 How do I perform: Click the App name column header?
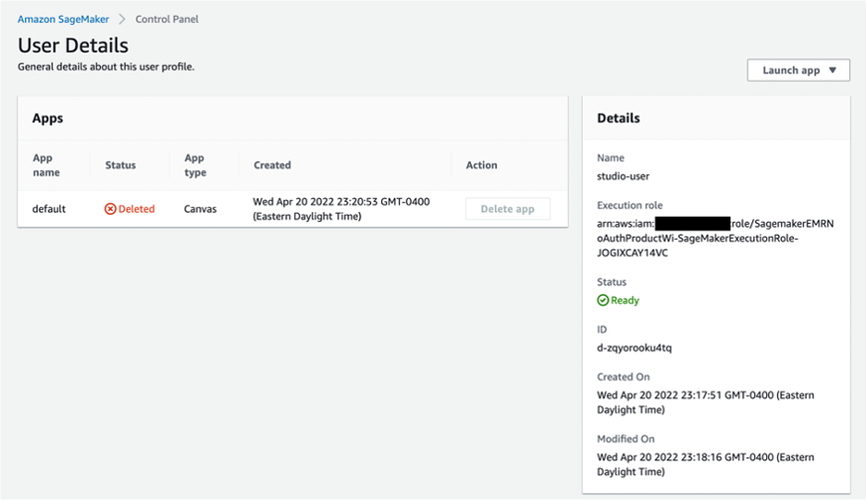click(47, 165)
